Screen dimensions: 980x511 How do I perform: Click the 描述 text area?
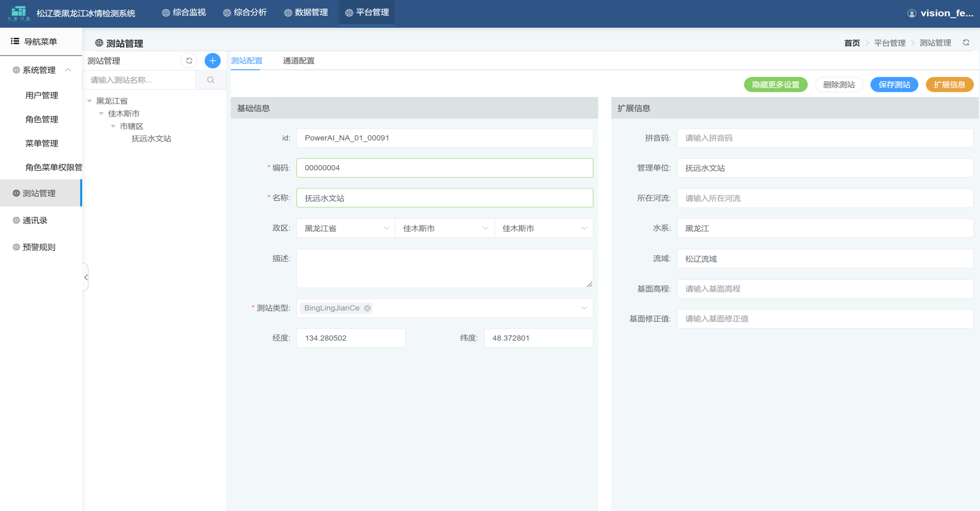pos(445,268)
